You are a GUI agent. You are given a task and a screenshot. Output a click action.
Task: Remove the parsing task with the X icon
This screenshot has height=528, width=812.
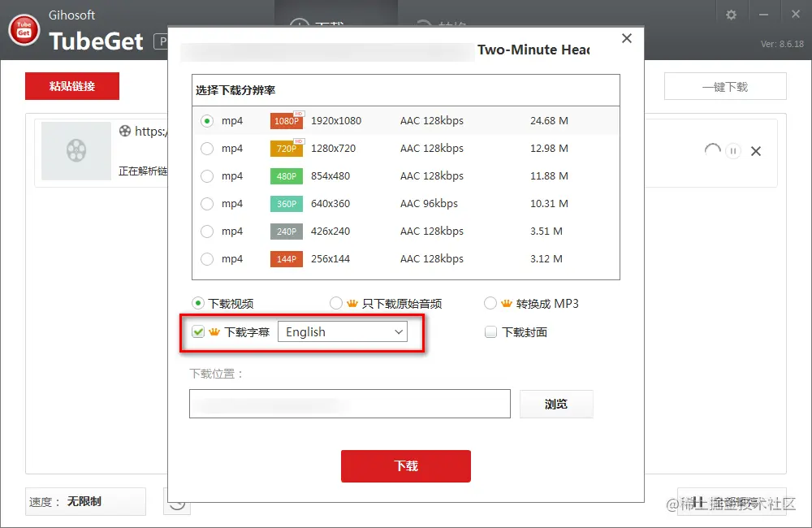coord(756,151)
